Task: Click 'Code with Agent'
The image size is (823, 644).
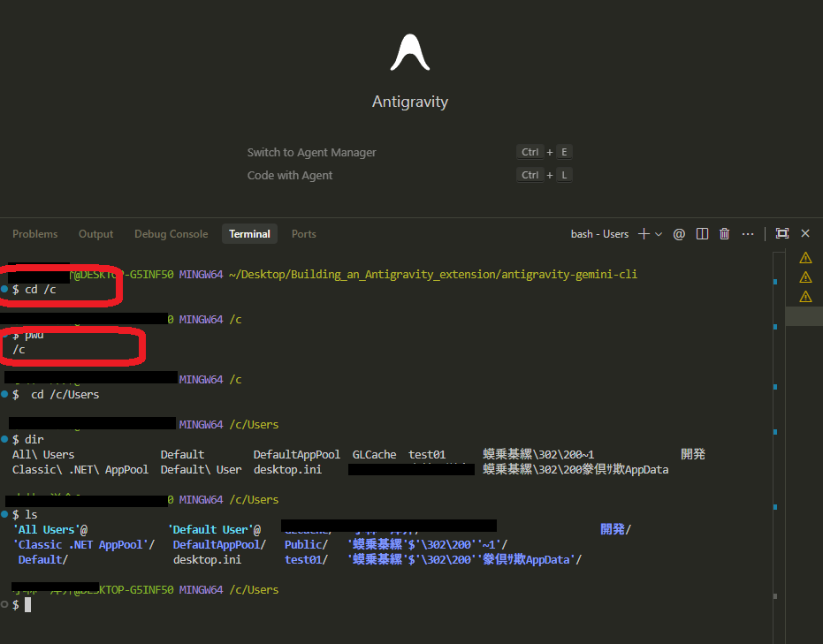Action: point(290,176)
